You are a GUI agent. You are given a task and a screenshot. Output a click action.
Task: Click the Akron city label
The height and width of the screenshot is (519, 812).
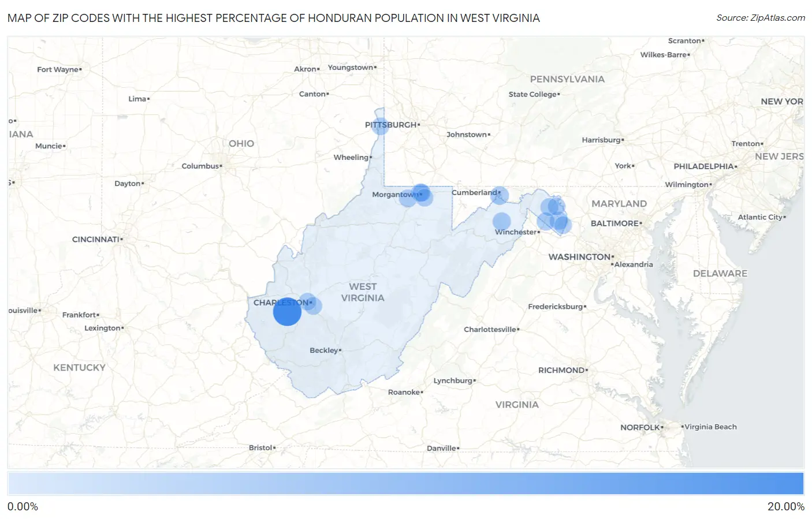(x=305, y=69)
